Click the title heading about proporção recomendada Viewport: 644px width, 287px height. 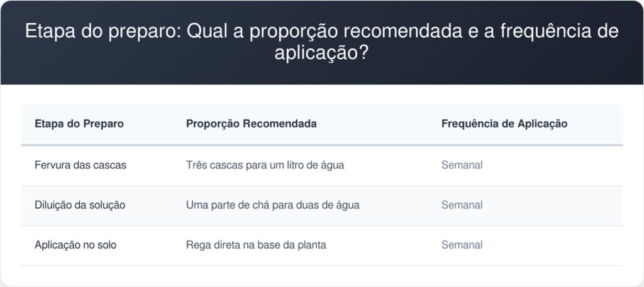coord(321,42)
